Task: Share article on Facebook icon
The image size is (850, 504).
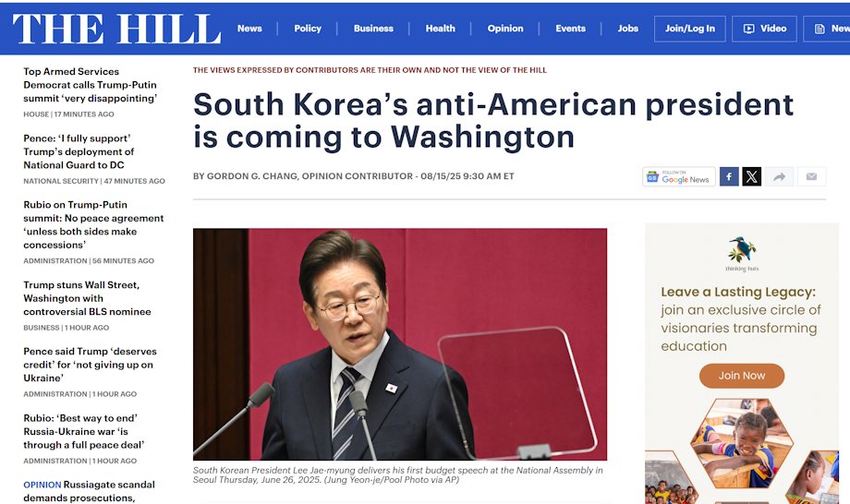Action: coord(729,176)
